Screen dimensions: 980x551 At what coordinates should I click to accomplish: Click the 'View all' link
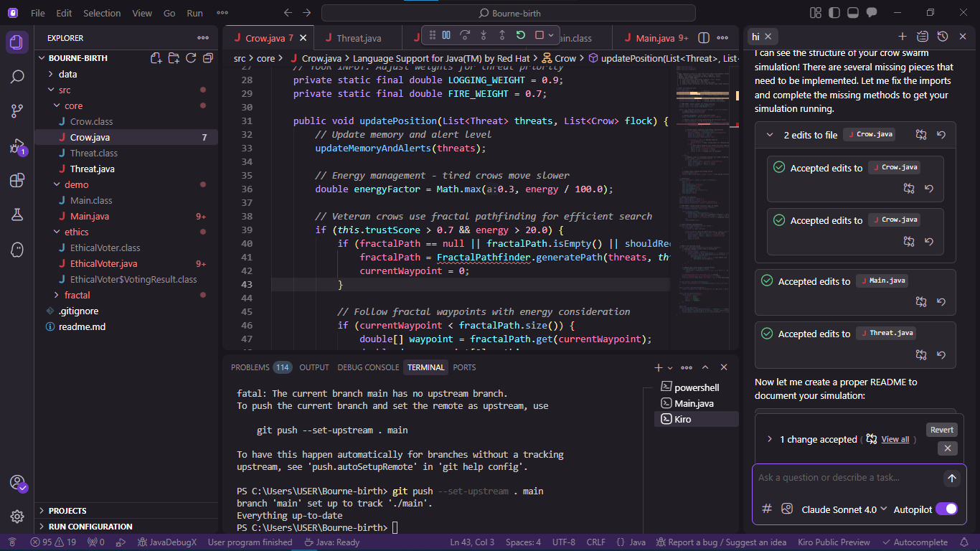click(895, 439)
